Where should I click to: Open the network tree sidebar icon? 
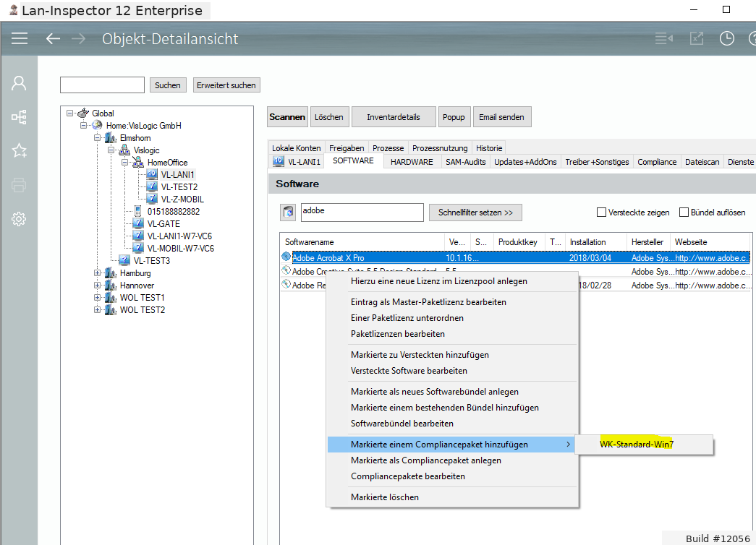point(19,117)
